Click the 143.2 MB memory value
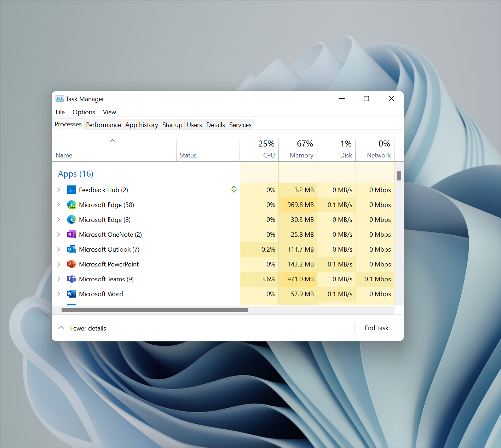The height and width of the screenshot is (448, 501). [x=300, y=264]
